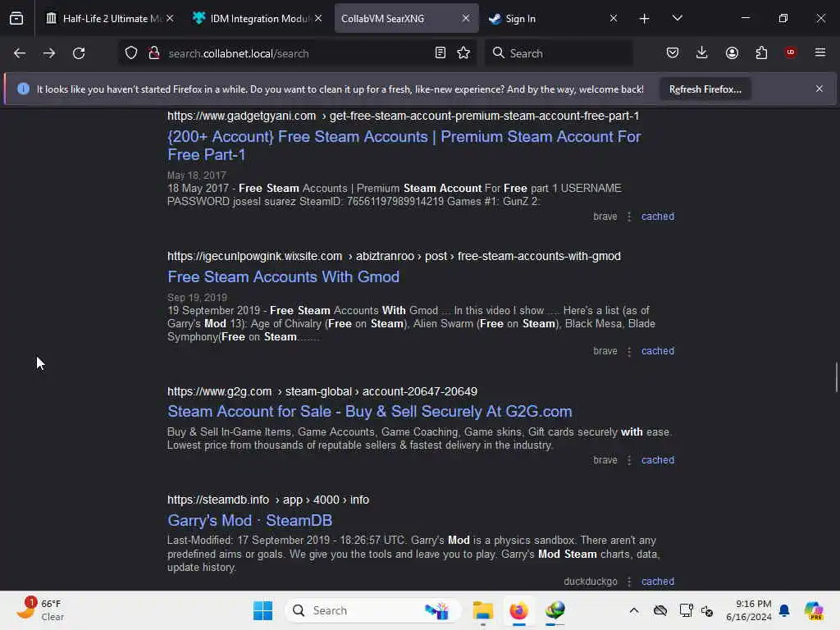
Task: Open Internet Download Manager taskbar icon
Action: [555, 610]
